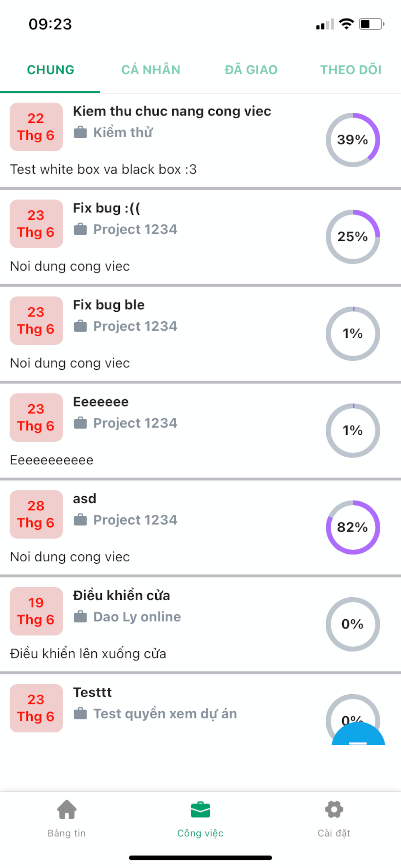Switch to the CÁ NHÂN tab
This screenshot has height=868, width=401.
151,70
